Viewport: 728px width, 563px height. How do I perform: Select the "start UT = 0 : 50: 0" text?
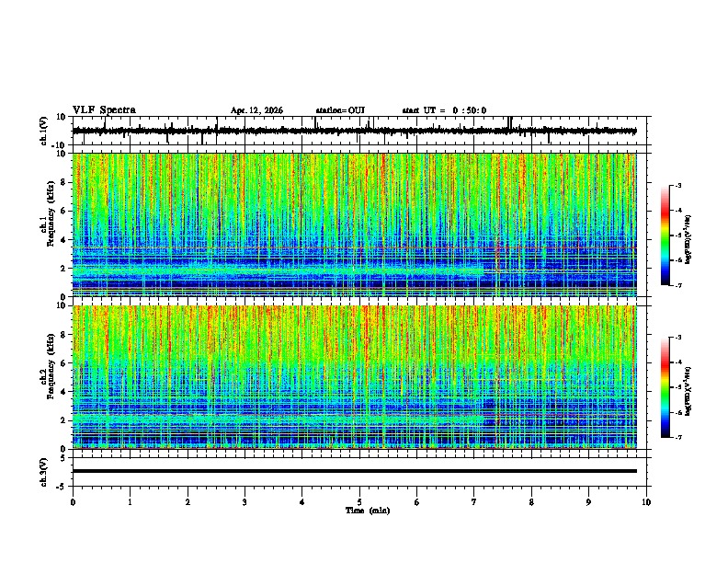(x=444, y=110)
